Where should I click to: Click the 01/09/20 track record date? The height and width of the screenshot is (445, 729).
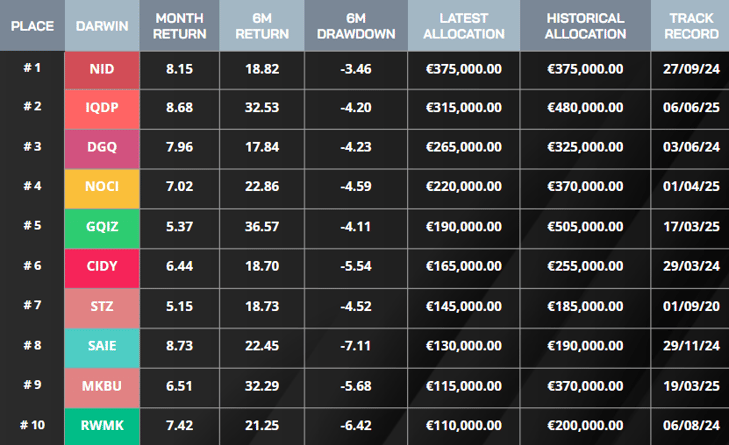coord(690,305)
